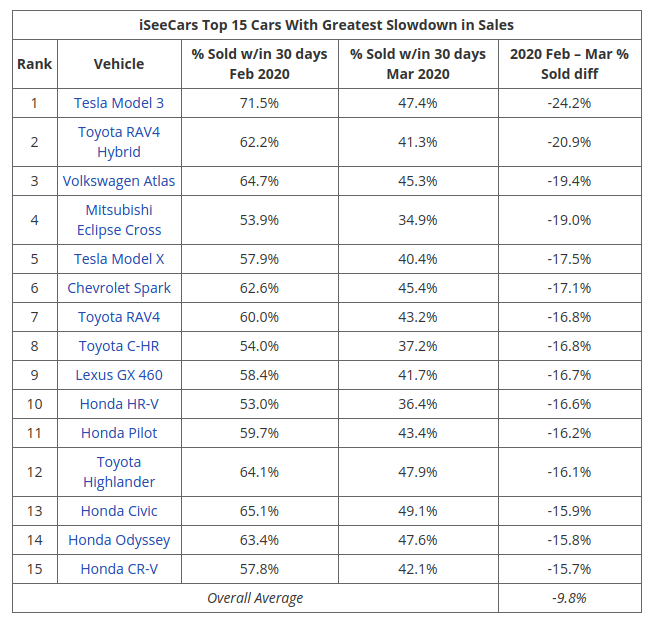Select the Lexus GX 460 link
Screen dimensions: 650x622
coord(119,375)
